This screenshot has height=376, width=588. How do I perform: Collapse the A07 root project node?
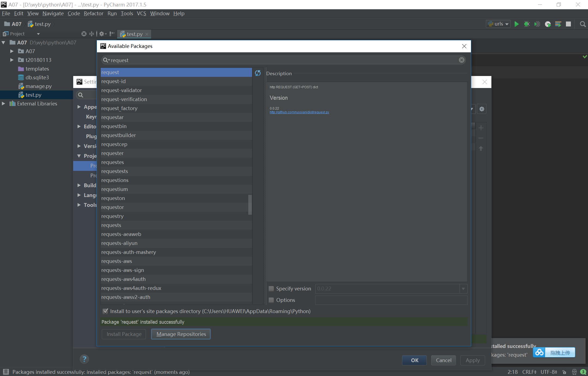tap(4, 43)
